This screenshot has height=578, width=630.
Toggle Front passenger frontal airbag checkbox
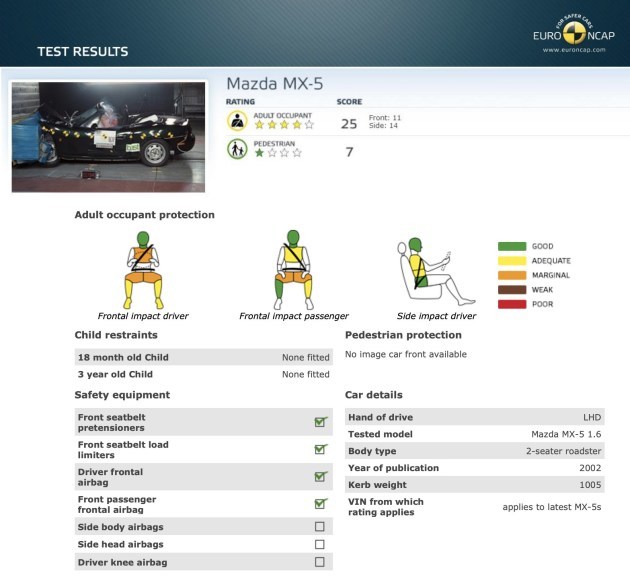pos(320,504)
